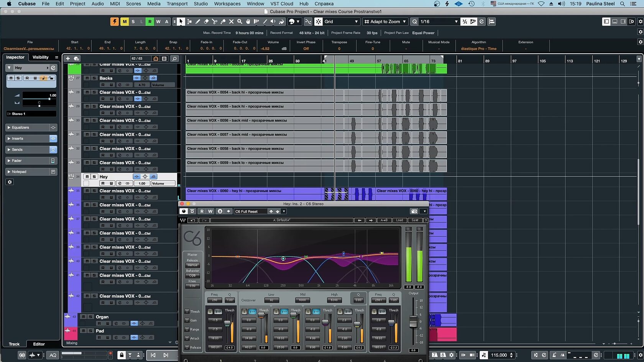The height and width of the screenshot is (362, 644).
Task: Toggle Solo All (S) in toolbar
Action: tap(133, 21)
